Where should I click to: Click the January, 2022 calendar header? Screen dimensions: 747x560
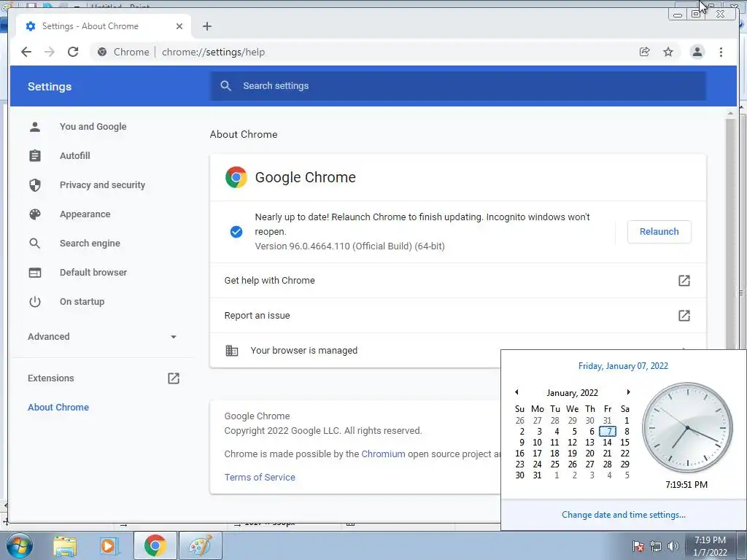pos(572,393)
